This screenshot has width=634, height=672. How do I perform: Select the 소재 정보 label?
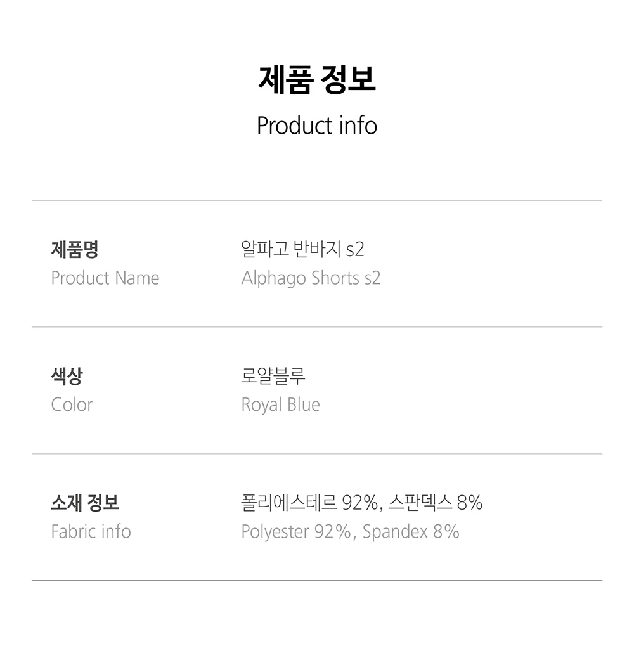pyautogui.click(x=85, y=503)
